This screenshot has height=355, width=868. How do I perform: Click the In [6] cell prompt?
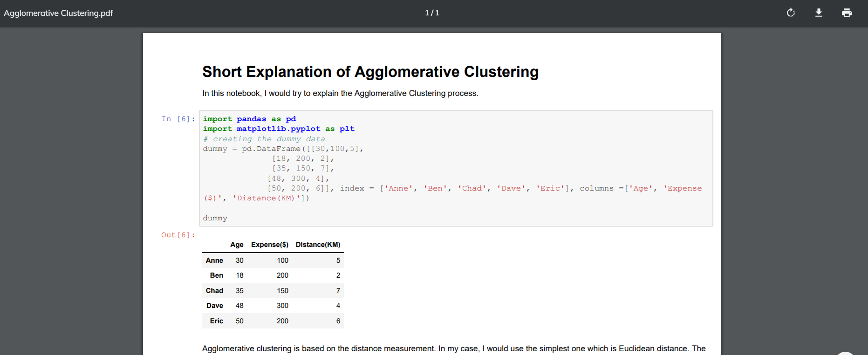178,119
